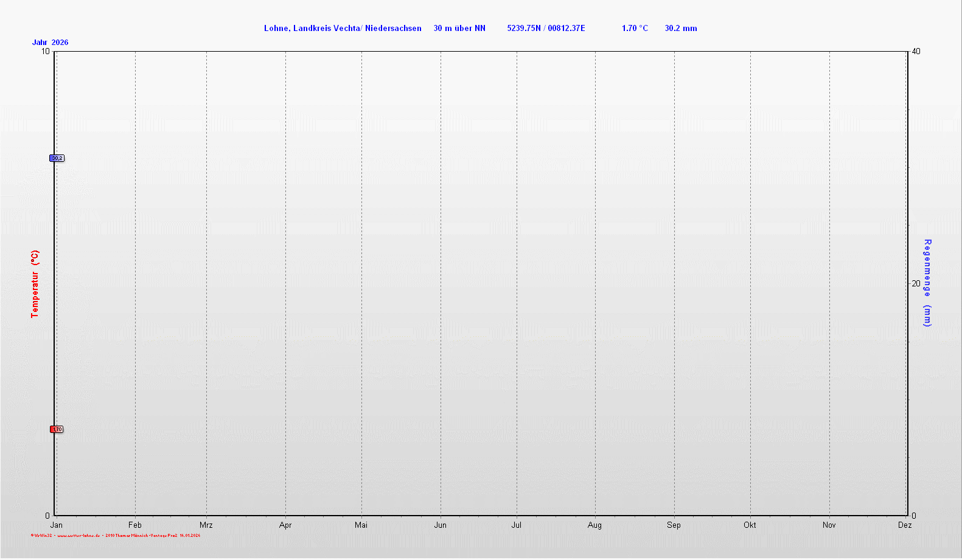962x560 pixels.
Task: Click the Apr month axis label
Action: [285, 525]
